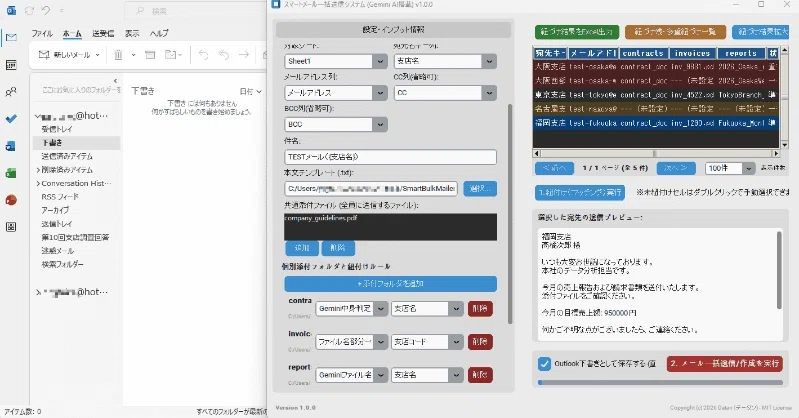The width and height of the screenshot is (799, 418).
Task: Click the reply arrow icon in Outlook ribbon
Action: [203, 55]
